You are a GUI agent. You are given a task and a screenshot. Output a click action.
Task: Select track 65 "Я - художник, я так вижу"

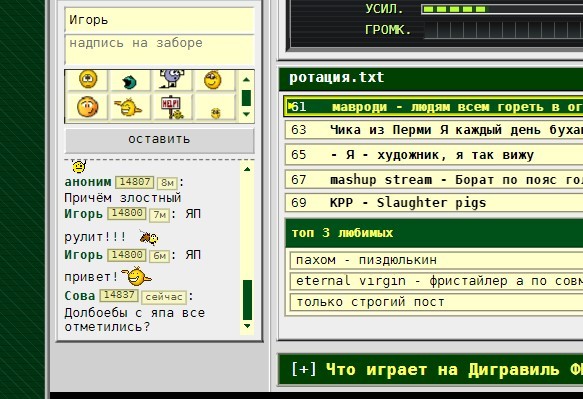[x=434, y=155]
